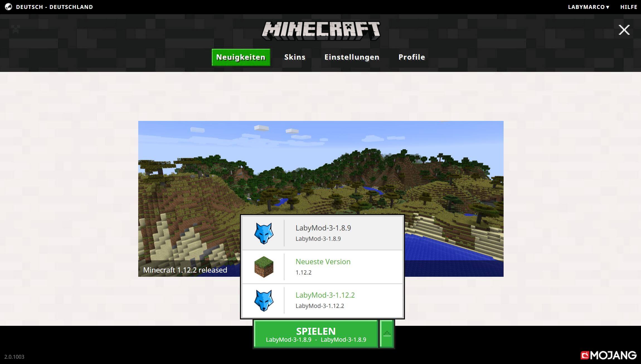
Task: Click the close X button top right
Action: coord(624,30)
